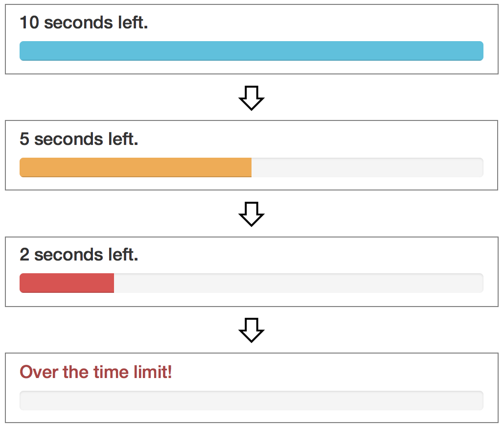The image size is (504, 427).
Task: Click the right edge of the orange fill
Action: pyautogui.click(x=250, y=167)
